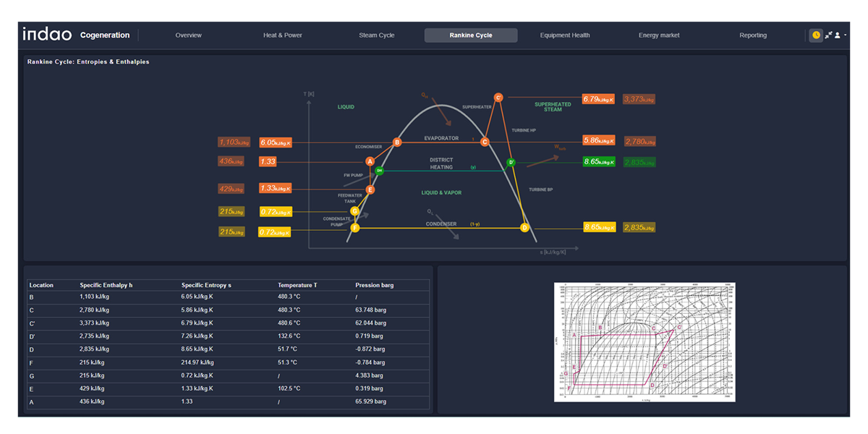Image resolution: width=868 pixels, height=434 pixels.
Task: Select node C' at the superheater peak
Action: pyautogui.click(x=498, y=98)
